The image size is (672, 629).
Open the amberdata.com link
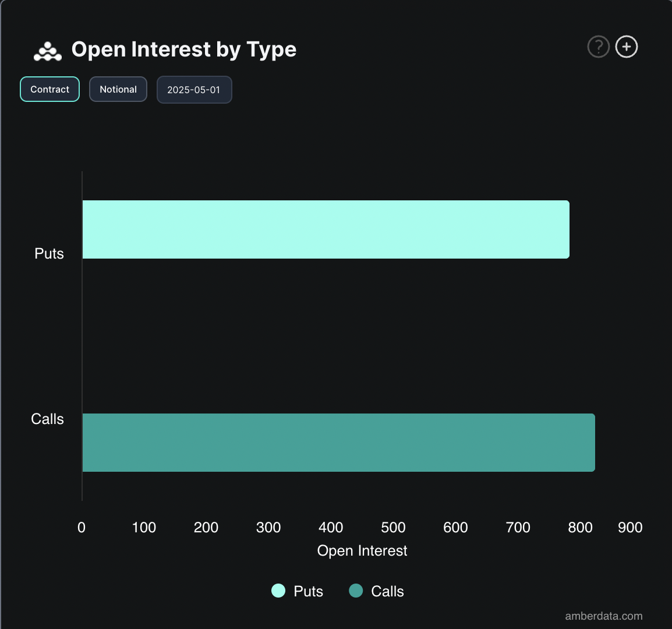point(603,616)
